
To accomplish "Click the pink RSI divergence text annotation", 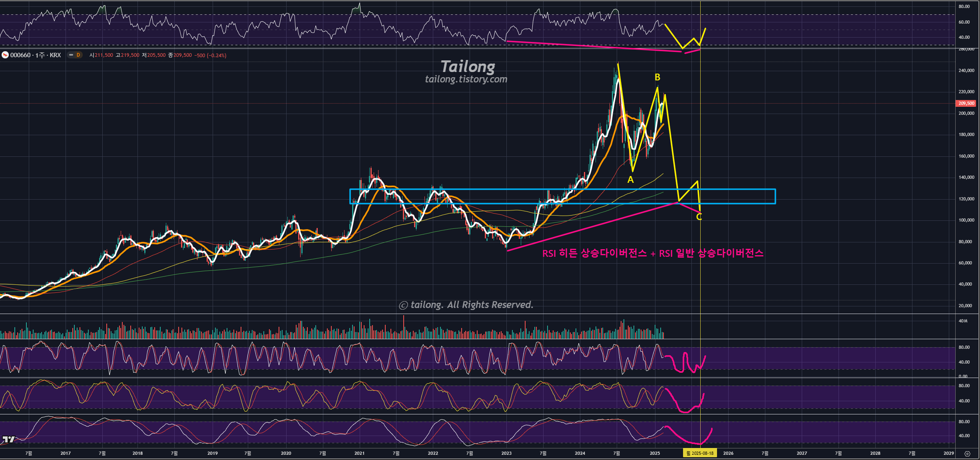I will click(652, 253).
